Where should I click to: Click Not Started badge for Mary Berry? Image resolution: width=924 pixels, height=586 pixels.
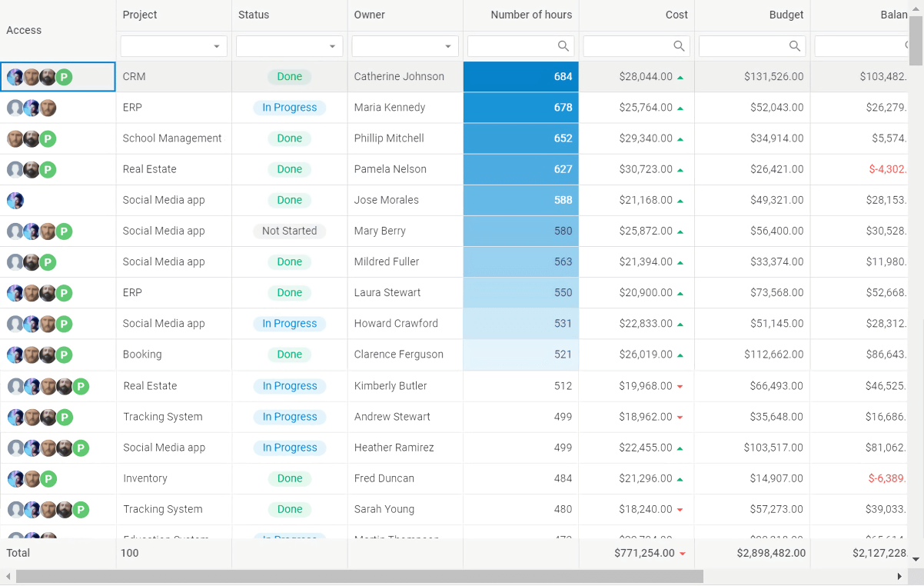(x=289, y=231)
